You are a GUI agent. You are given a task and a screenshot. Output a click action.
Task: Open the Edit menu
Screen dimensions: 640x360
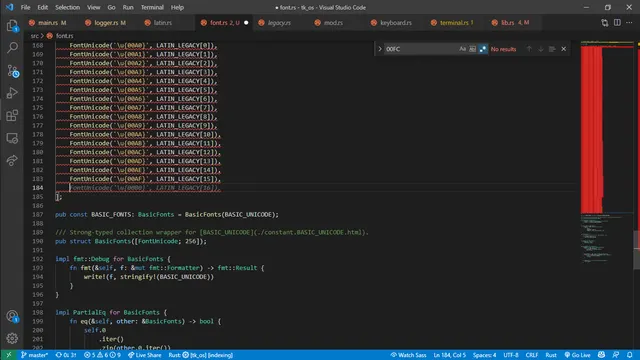(42, 7)
